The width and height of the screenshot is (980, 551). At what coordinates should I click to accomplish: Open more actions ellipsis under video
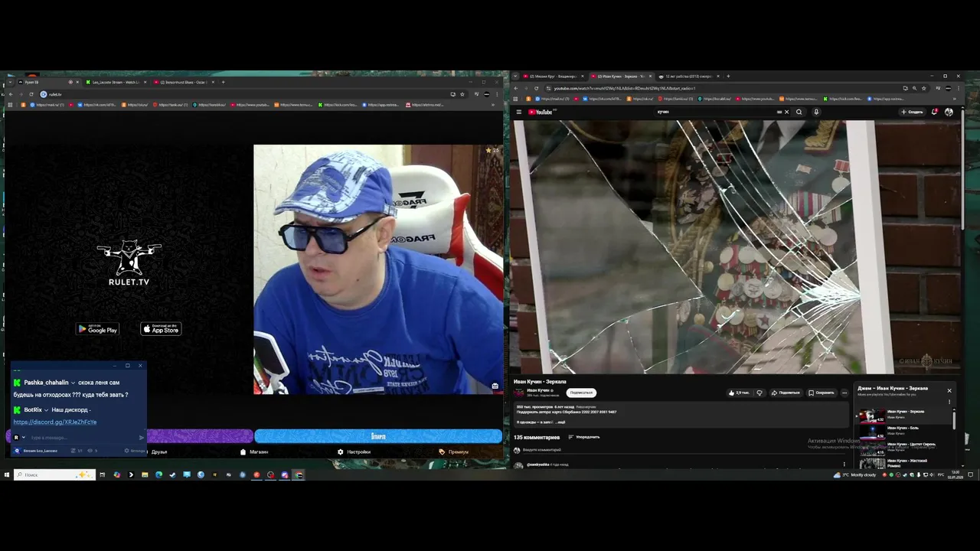844,393
